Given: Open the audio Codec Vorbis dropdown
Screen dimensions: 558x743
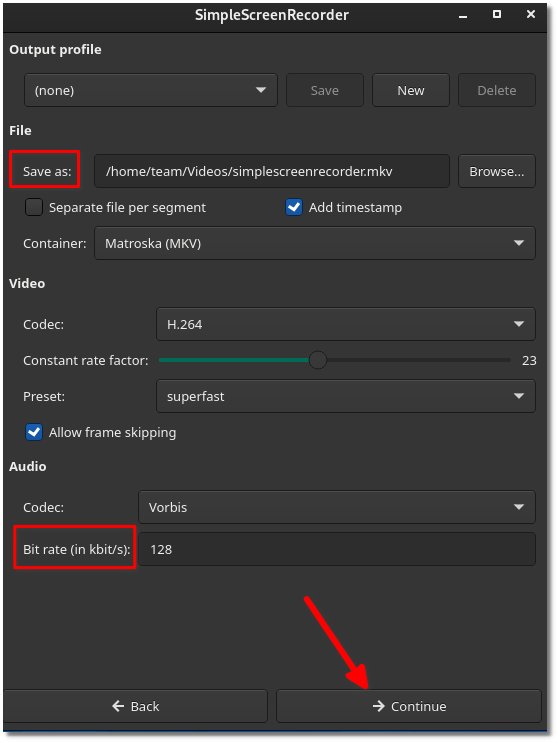Looking at the screenshot, I should pyautogui.click(x=337, y=507).
